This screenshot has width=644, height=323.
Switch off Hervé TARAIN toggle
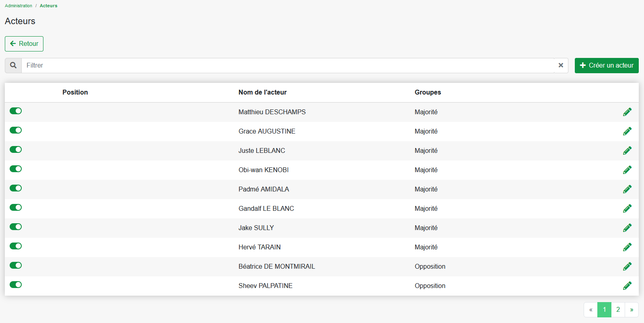pyautogui.click(x=16, y=246)
